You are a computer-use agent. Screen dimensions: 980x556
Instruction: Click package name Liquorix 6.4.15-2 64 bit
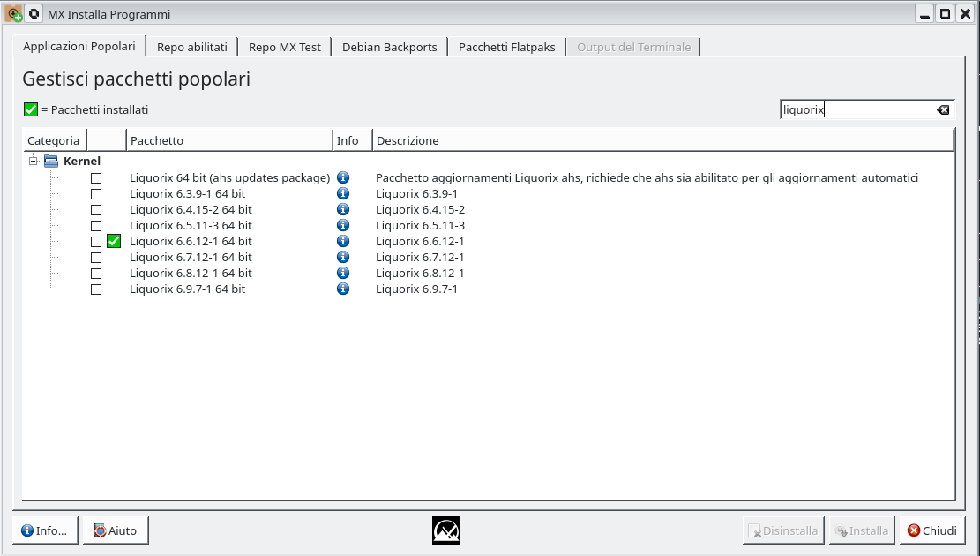tap(191, 209)
